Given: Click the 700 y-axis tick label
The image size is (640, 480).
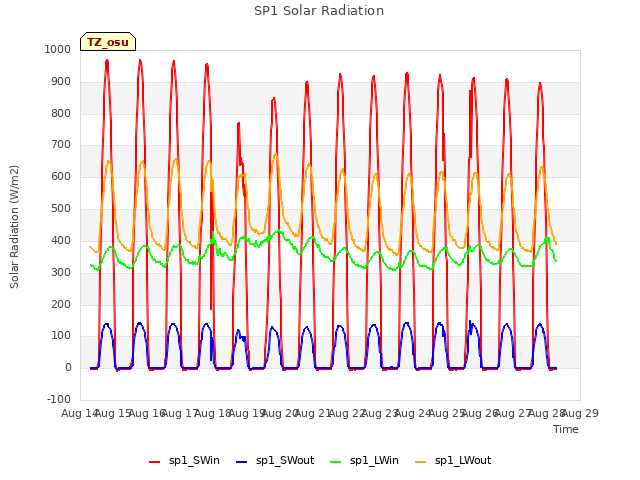Looking at the screenshot, I should pos(61,144).
